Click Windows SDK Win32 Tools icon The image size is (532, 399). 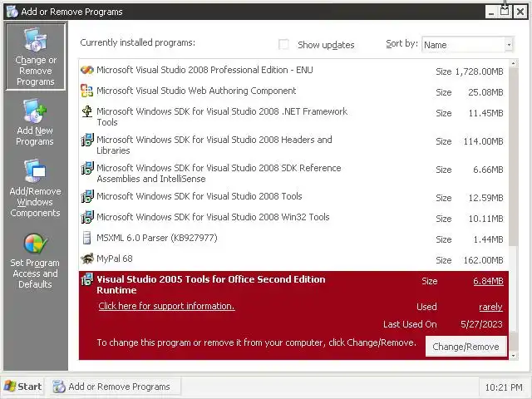[87, 217]
